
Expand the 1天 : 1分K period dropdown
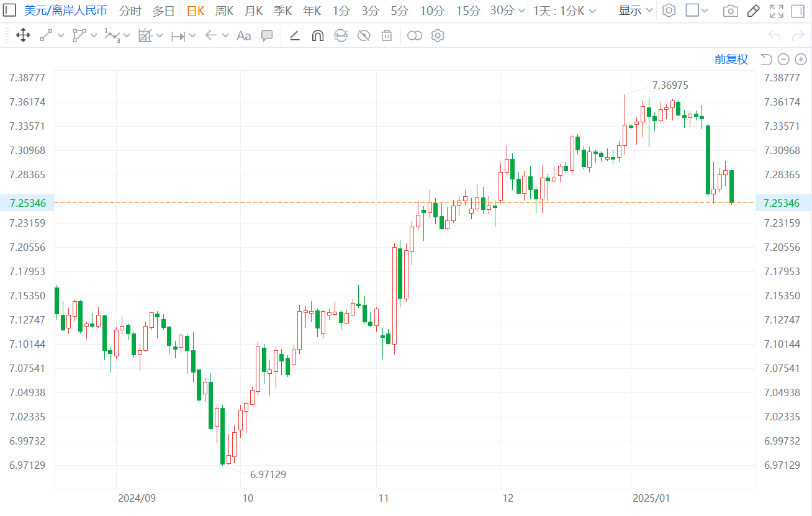(x=564, y=11)
